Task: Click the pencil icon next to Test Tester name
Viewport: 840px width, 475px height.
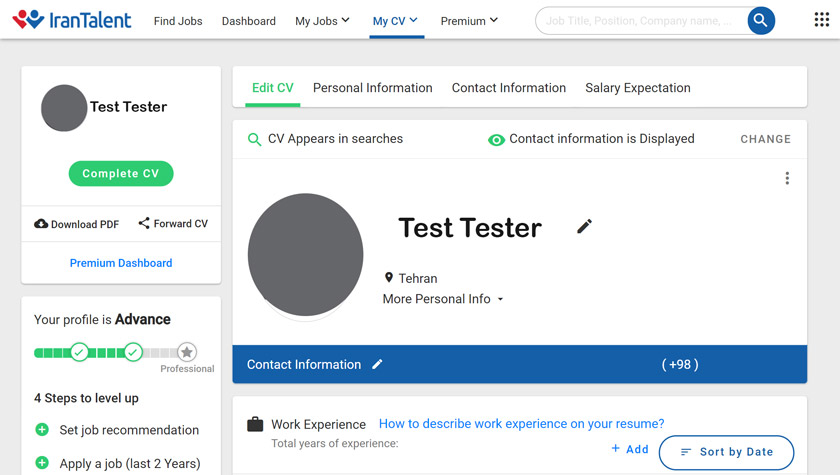Action: coord(585,227)
